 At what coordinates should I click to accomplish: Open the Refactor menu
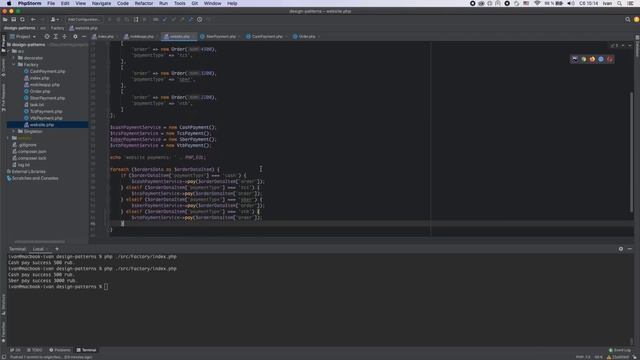click(x=144, y=3)
